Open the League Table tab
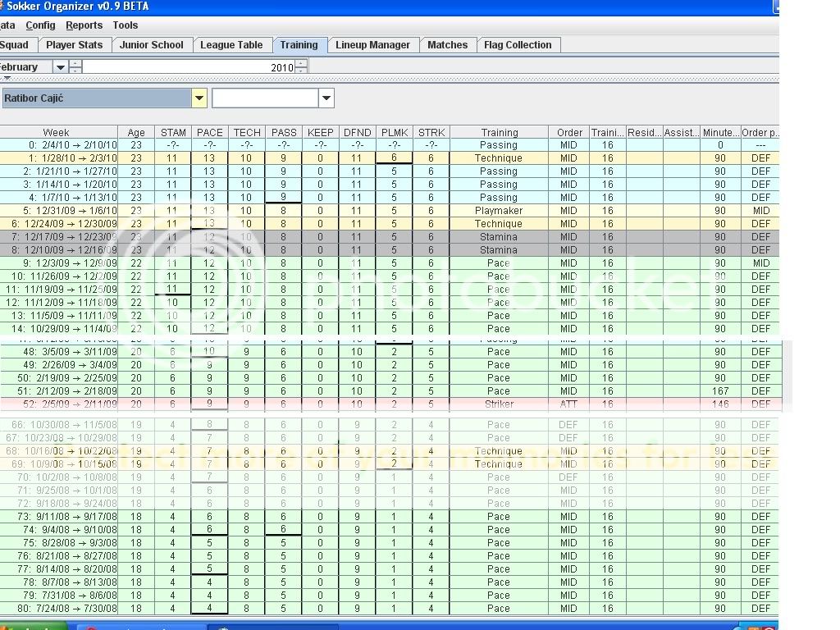The height and width of the screenshot is (630, 840). point(231,45)
